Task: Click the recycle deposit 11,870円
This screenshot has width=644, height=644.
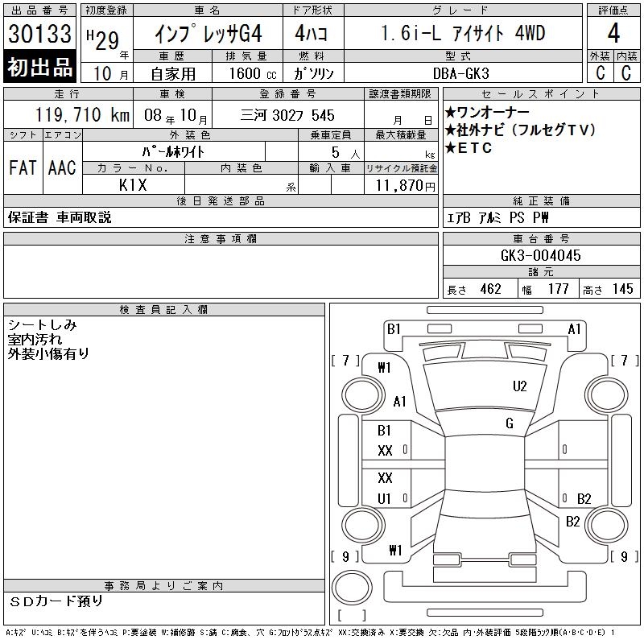Action: [x=405, y=186]
